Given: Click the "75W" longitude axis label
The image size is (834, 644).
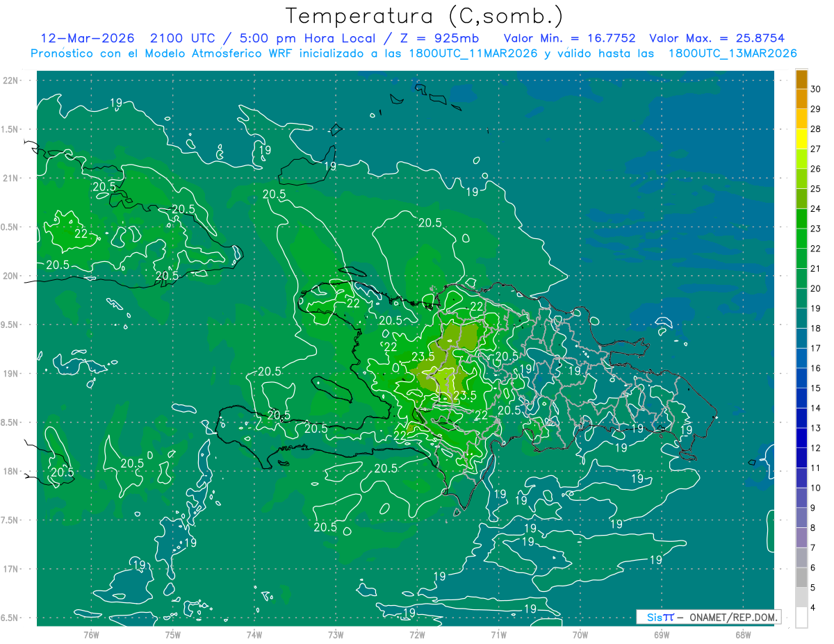Looking at the screenshot, I should (x=172, y=635).
